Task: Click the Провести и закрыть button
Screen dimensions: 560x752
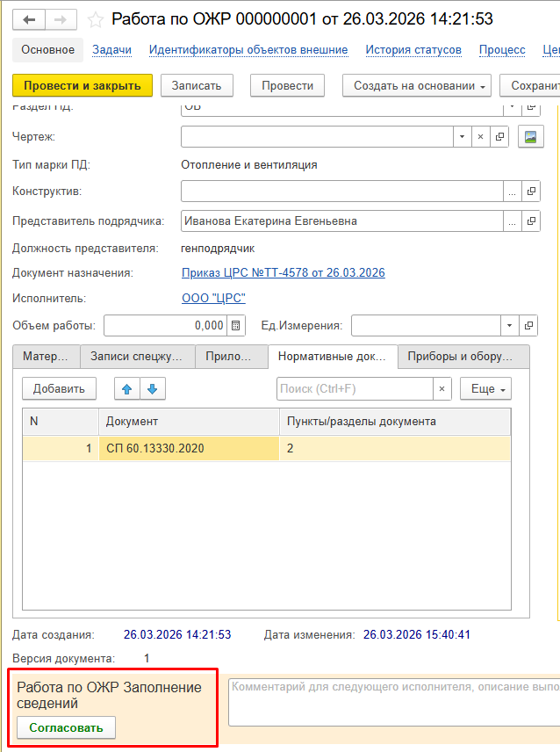Action: coord(83,85)
